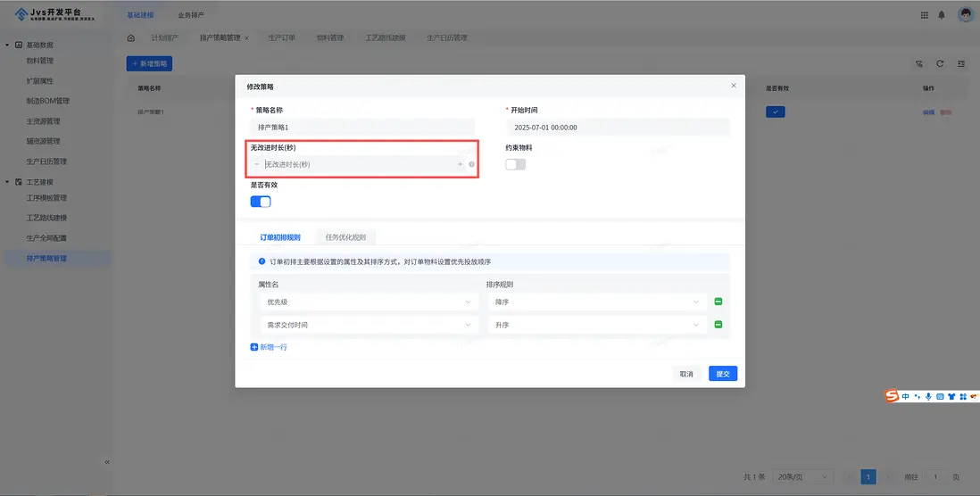Click the Jvs开发平台 logo
Image resolution: width=980 pixels, height=496 pixels.
(55, 14)
